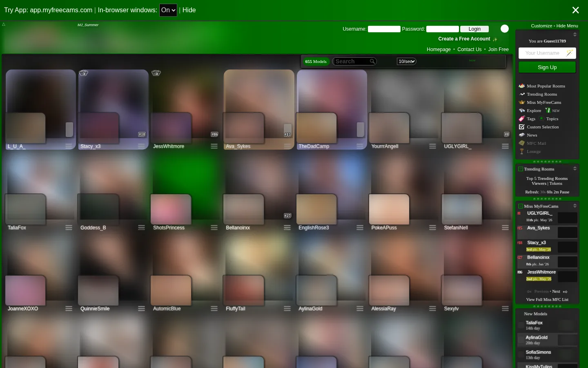Click the green star Topics icon

(541, 119)
